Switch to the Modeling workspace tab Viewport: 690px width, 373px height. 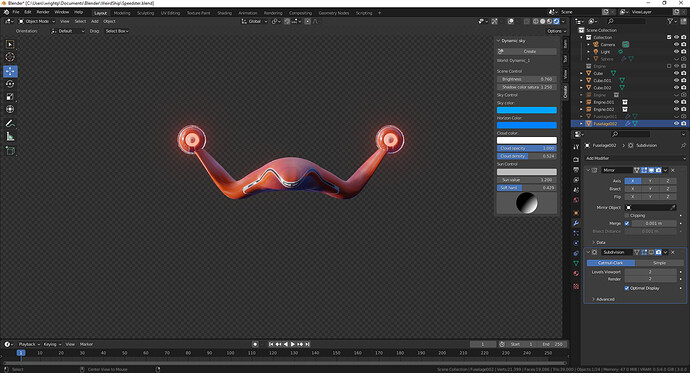coord(122,13)
